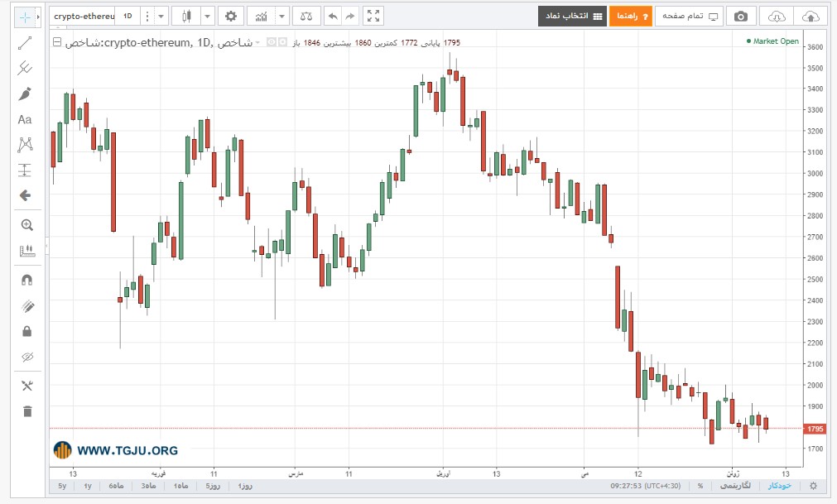Open chart settings gear in top toolbar

point(231,16)
